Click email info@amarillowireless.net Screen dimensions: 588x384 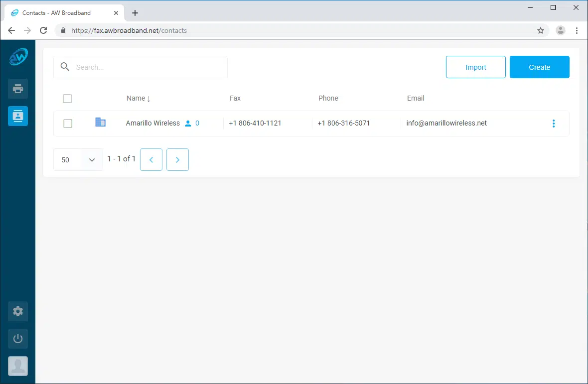446,123
